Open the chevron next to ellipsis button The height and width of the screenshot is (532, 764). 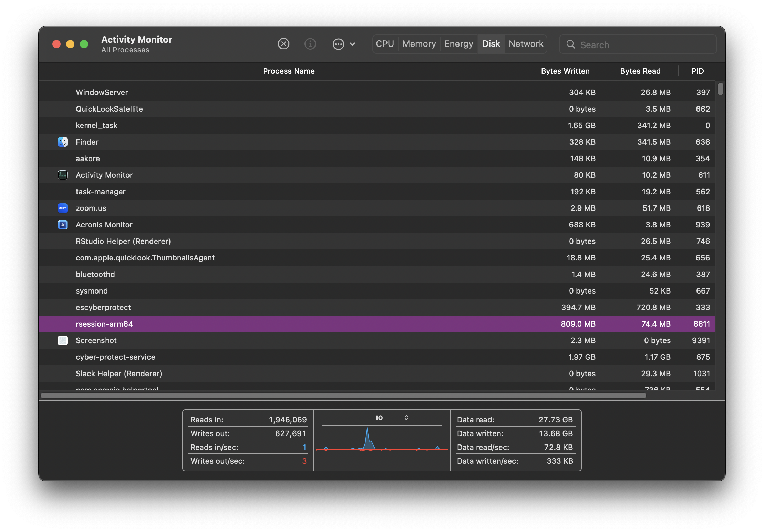[352, 44]
